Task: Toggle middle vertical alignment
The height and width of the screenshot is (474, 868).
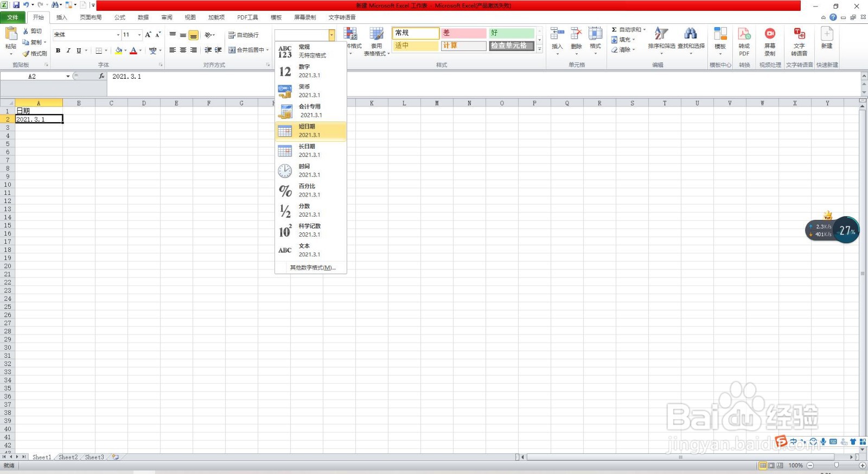Action: (x=183, y=35)
